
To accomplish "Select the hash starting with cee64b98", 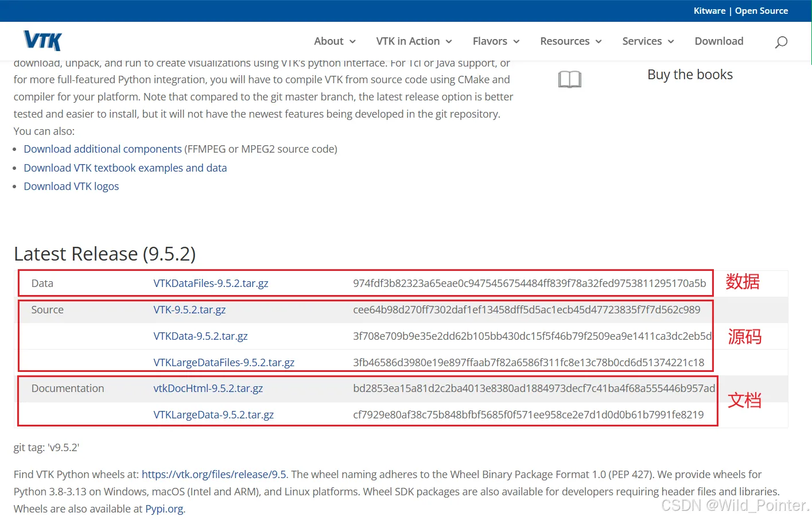I will (x=527, y=310).
